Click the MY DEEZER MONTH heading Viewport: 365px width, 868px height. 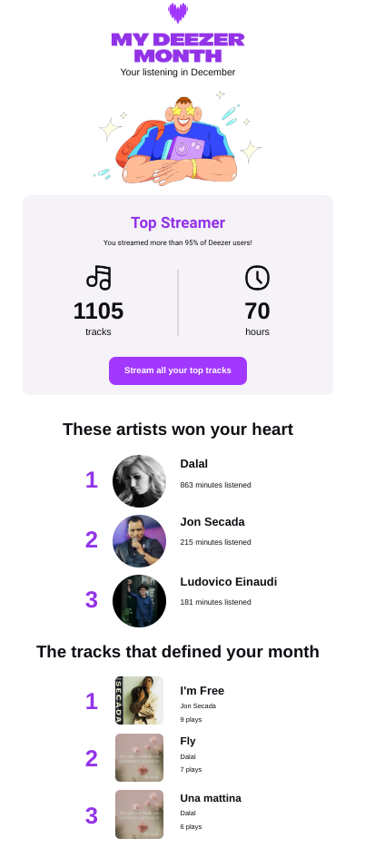pyautogui.click(x=178, y=47)
